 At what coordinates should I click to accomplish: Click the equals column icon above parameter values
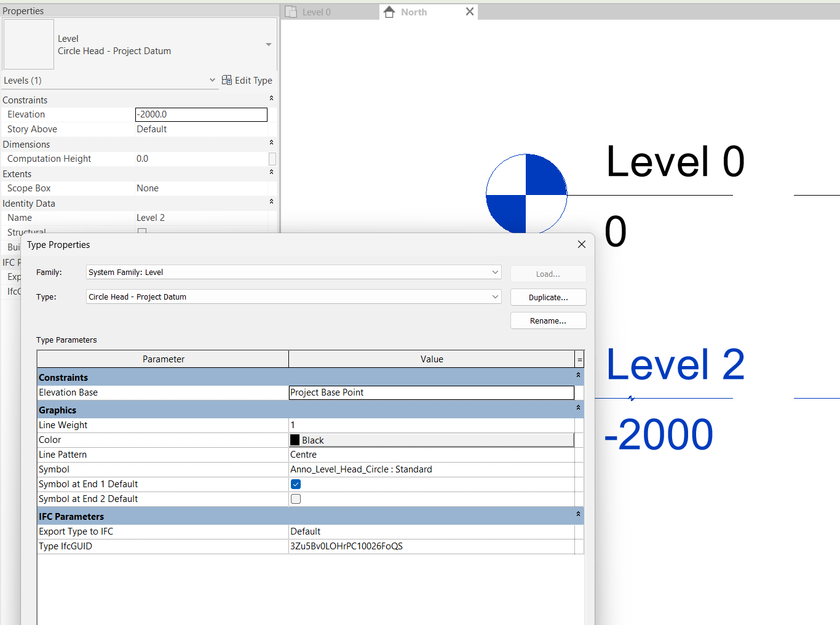(x=579, y=359)
